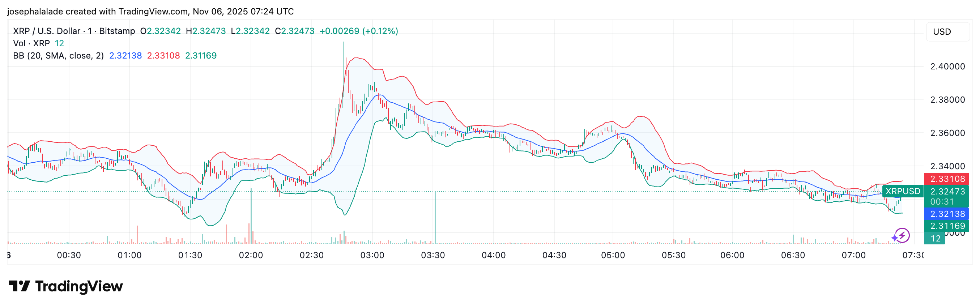The height and width of the screenshot is (308, 980).
Task: Click the tall volume spike near 03:30
Action: pos(435,217)
